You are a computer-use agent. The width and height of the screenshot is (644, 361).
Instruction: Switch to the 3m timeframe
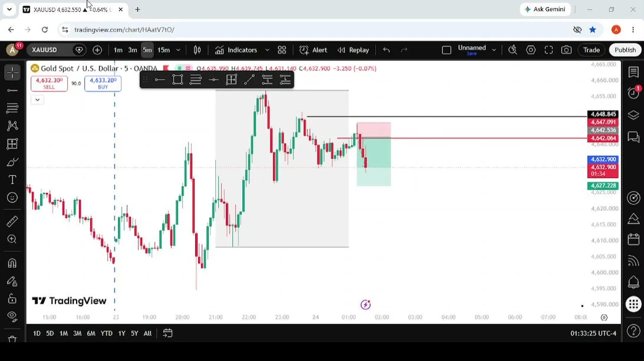click(132, 50)
